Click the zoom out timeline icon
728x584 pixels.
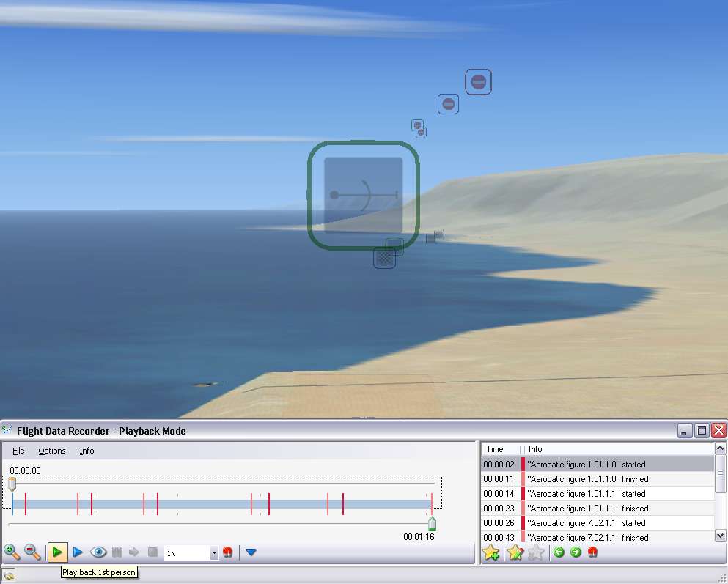pyautogui.click(x=32, y=552)
